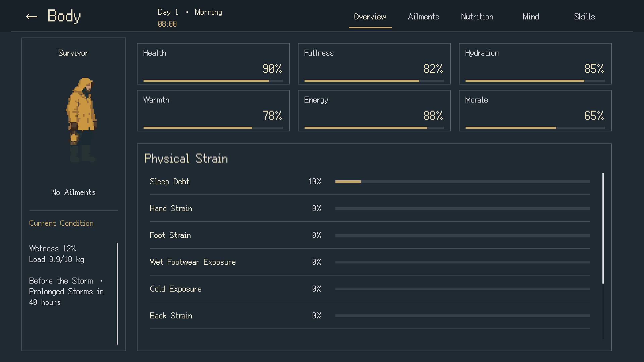This screenshot has height=362, width=644.
Task: Click the Wetness 12% entry
Action: click(x=53, y=249)
